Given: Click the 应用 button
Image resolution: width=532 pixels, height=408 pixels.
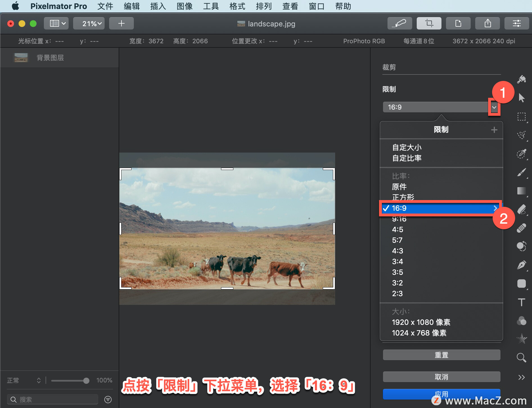Looking at the screenshot, I should pyautogui.click(x=441, y=394).
